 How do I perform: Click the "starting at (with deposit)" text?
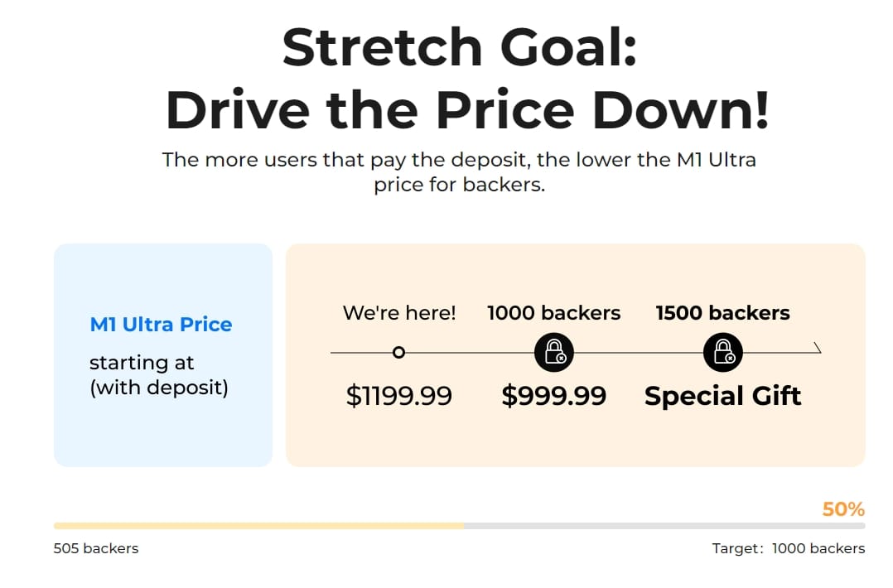[158, 374]
